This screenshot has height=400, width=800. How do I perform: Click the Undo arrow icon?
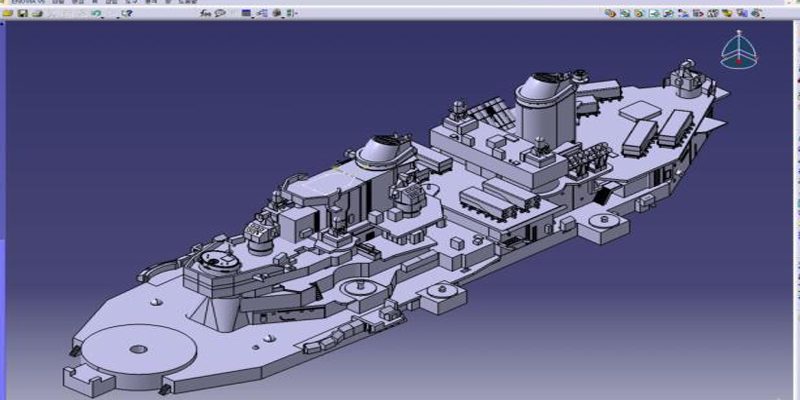point(95,14)
